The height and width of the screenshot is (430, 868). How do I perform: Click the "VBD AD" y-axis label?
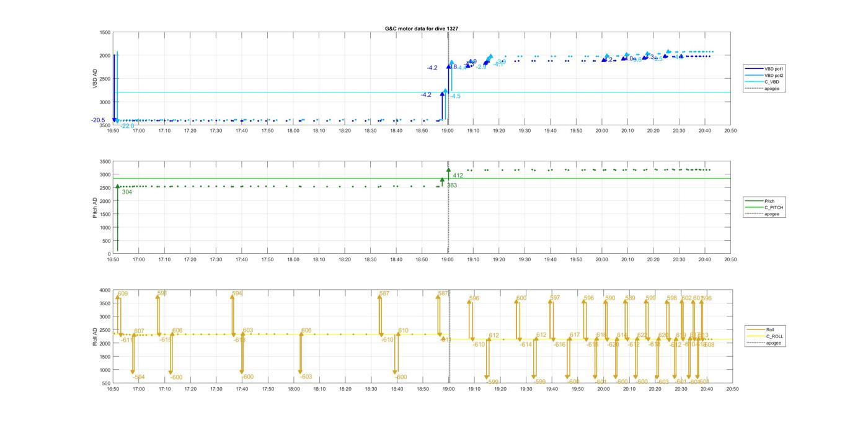click(x=95, y=78)
